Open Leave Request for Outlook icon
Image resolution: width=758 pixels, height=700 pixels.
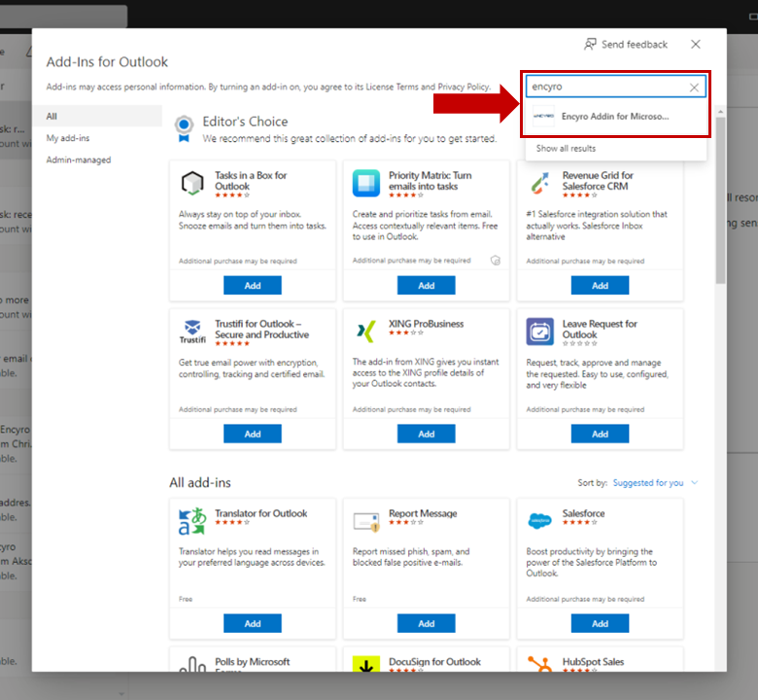(540, 332)
